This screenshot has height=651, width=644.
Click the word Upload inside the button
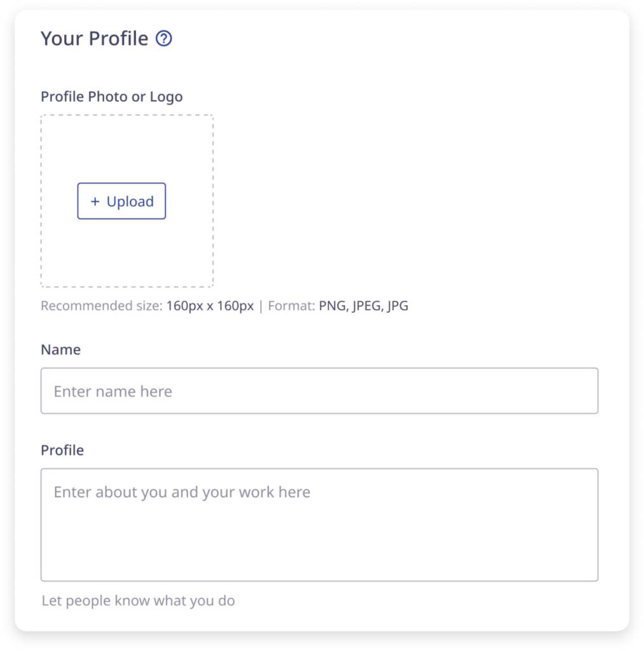(x=130, y=202)
